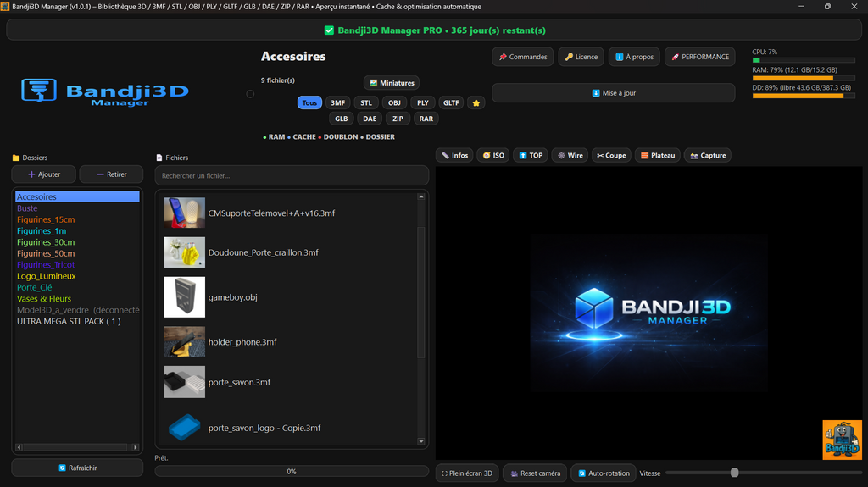The width and height of the screenshot is (868, 487).
Task: Click the Vitesse slider handle
Action: pos(735,473)
